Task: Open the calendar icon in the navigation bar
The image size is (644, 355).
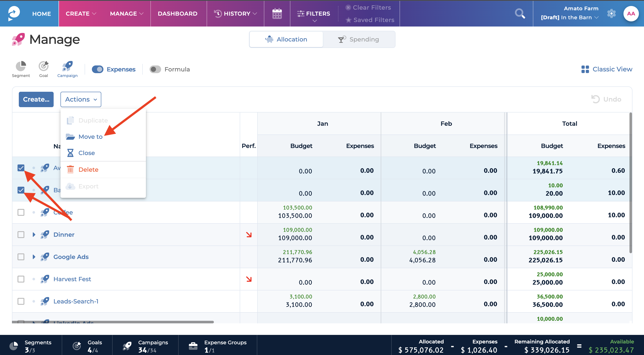Action: coord(277,13)
